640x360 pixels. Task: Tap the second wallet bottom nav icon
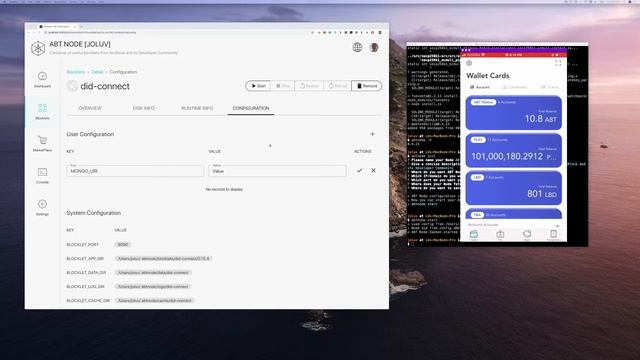click(x=500, y=235)
